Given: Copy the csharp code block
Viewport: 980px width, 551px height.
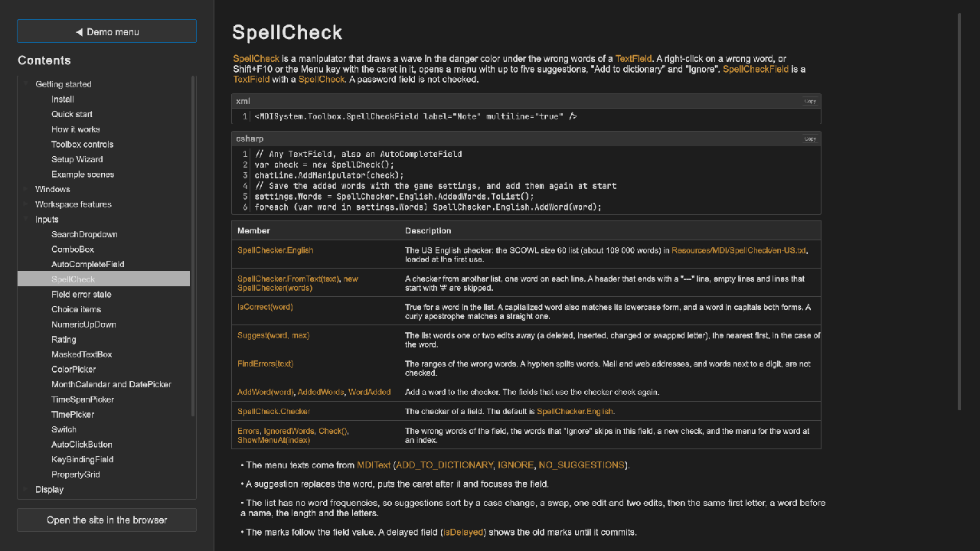Looking at the screenshot, I should click(810, 139).
